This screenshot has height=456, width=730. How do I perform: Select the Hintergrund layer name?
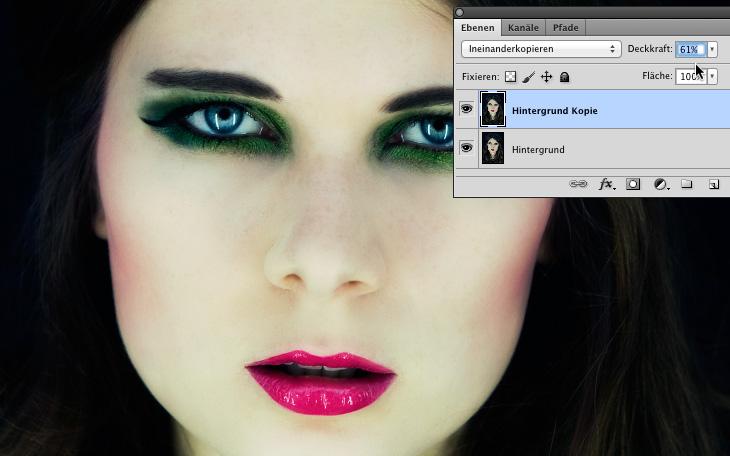[538, 150]
